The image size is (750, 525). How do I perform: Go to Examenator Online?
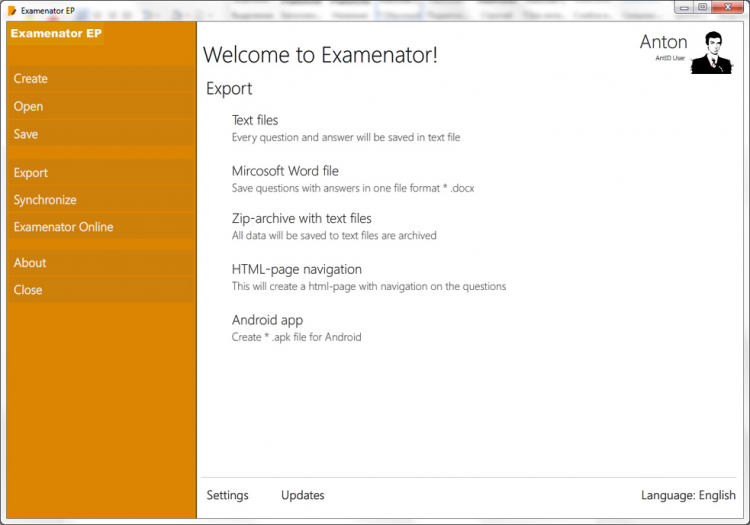pyautogui.click(x=100, y=227)
